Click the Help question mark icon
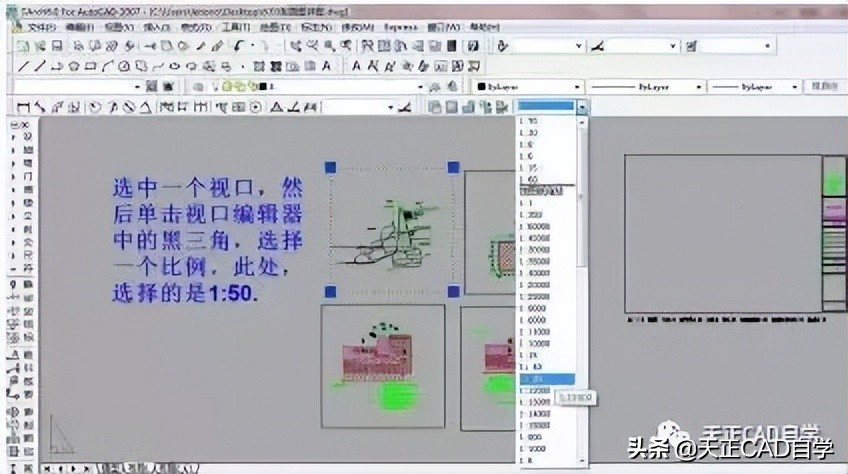This screenshot has width=848, height=474. (473, 47)
